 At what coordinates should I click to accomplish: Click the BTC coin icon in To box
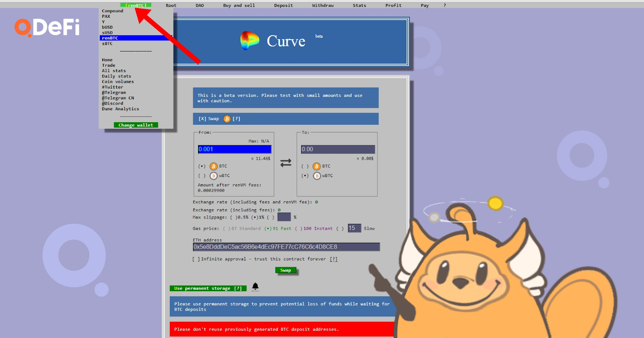click(317, 166)
